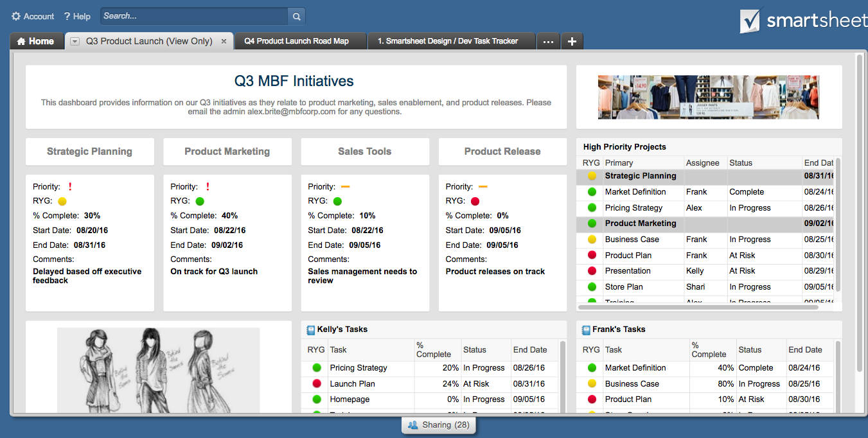Toggle the yellow RYG ball for Business Case

[591, 239]
